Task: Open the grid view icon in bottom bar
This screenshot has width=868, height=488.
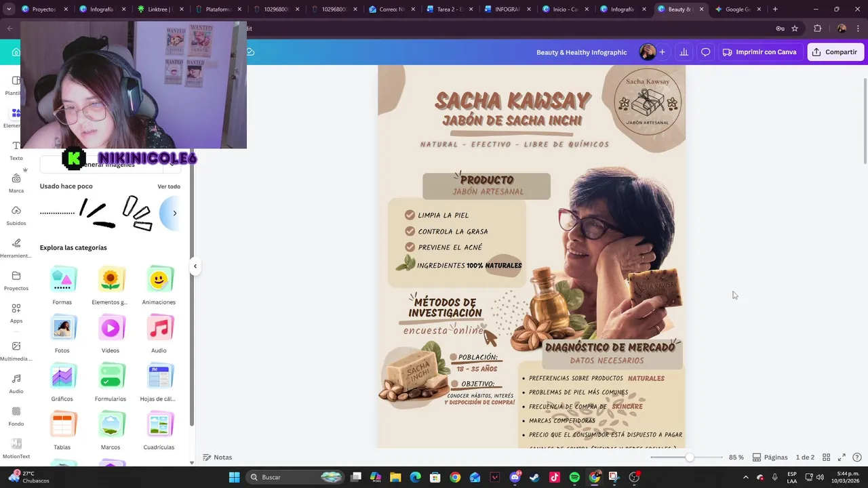Action: (826, 457)
